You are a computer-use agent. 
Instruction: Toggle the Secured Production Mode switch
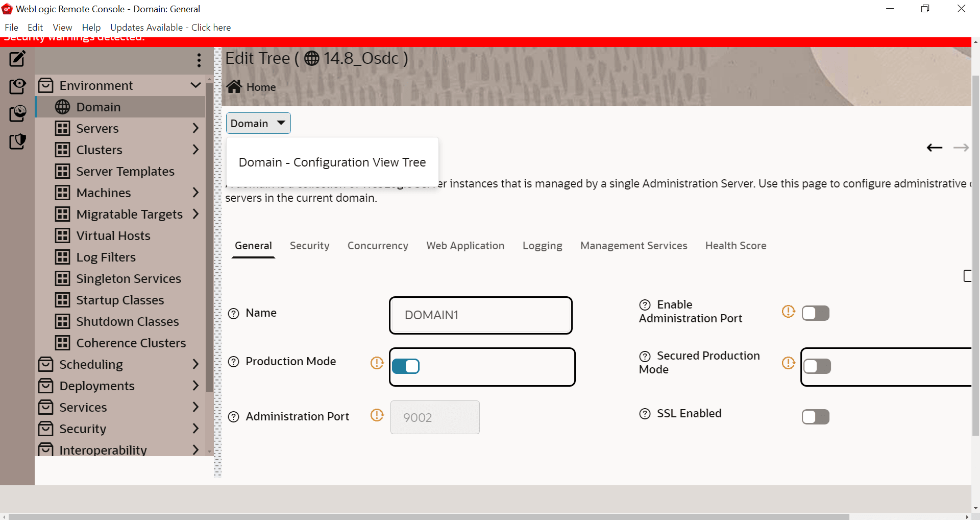(818, 366)
